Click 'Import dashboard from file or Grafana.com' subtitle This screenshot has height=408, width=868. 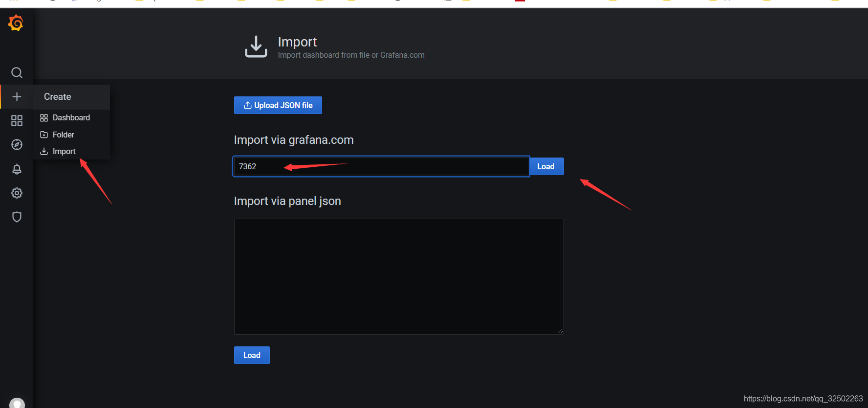coord(351,55)
